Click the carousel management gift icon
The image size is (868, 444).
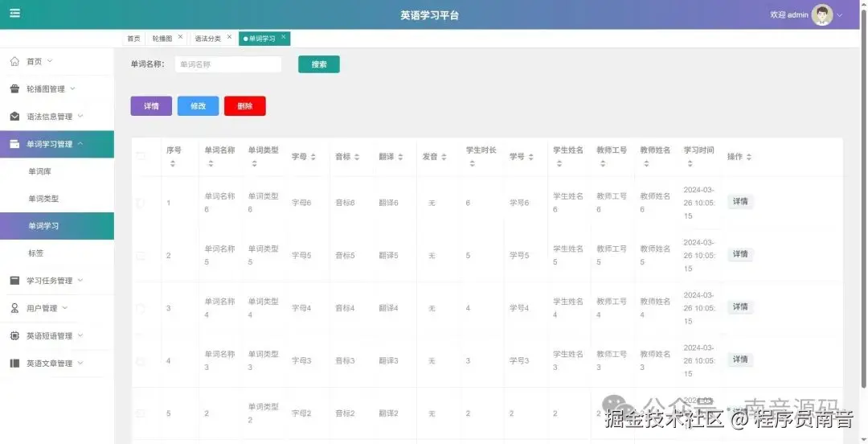pos(15,88)
